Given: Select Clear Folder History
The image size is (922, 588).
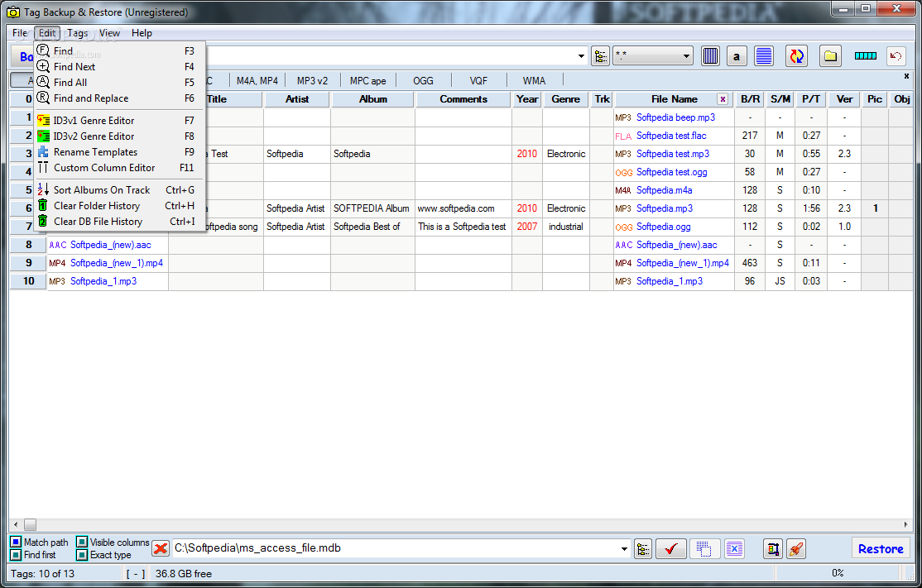Looking at the screenshot, I should click(119, 206).
